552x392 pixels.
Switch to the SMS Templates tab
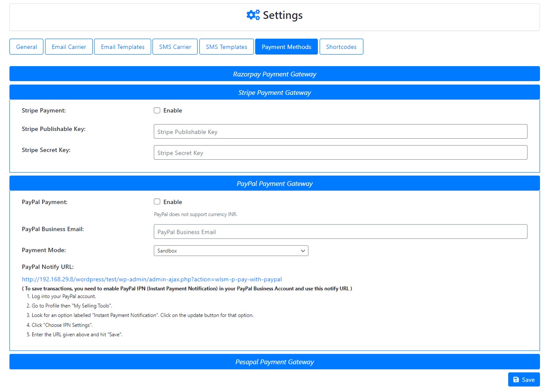pyautogui.click(x=226, y=46)
